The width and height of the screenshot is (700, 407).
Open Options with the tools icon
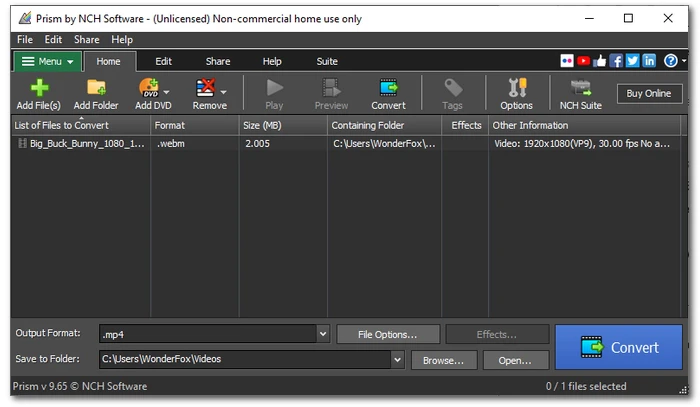tap(517, 87)
